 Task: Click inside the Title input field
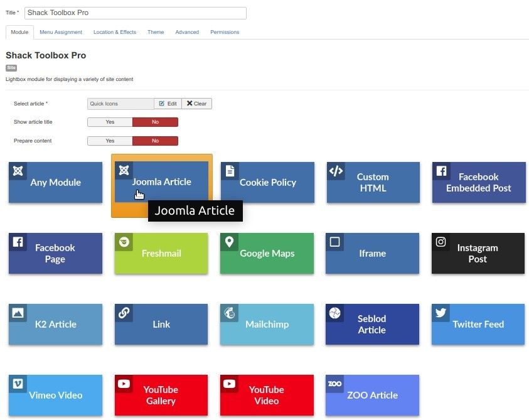pyautogui.click(x=136, y=13)
